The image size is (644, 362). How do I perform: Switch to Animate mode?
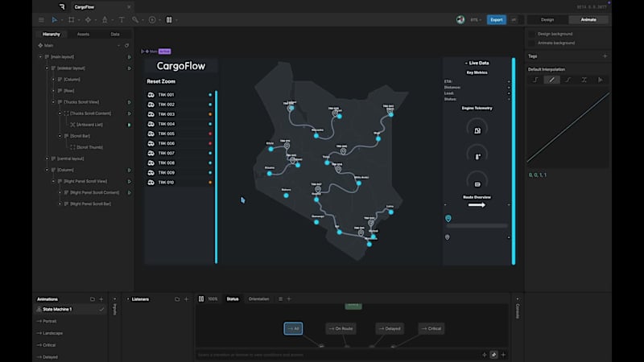point(588,19)
